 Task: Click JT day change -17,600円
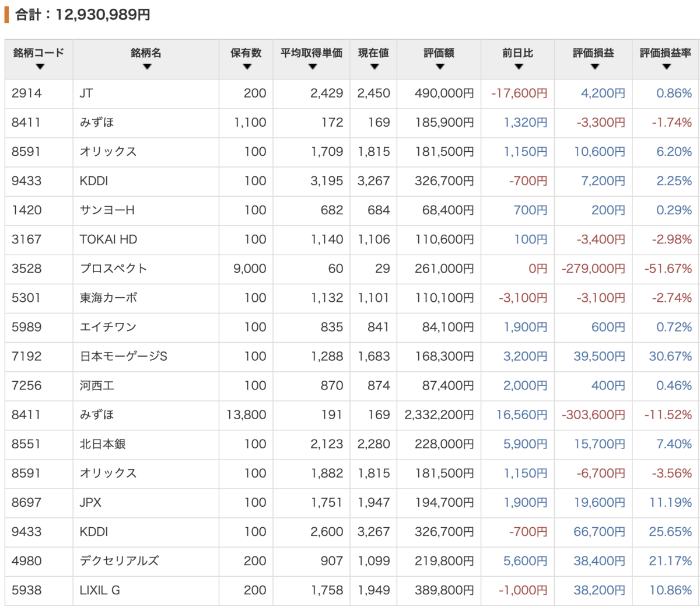coord(519,93)
